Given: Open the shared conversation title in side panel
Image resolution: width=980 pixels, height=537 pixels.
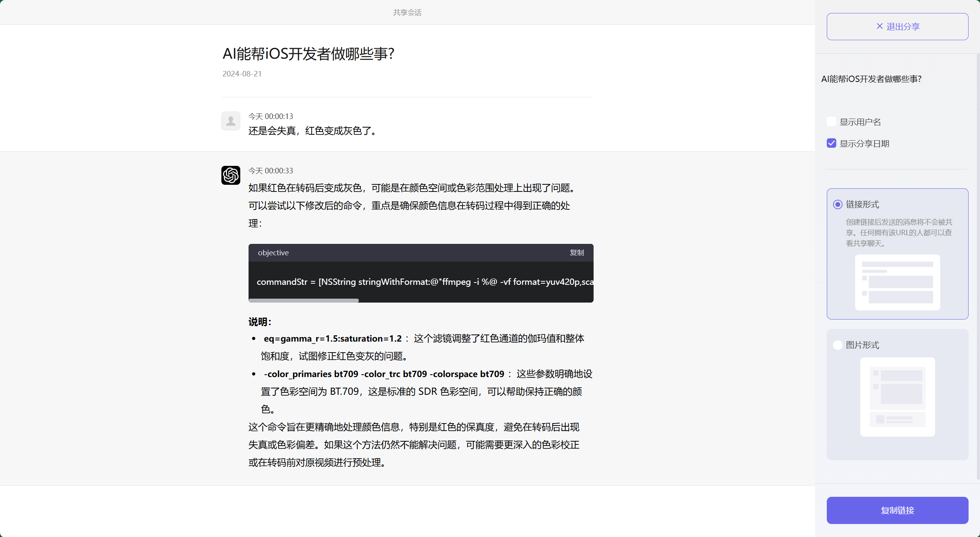Looking at the screenshot, I should click(871, 78).
